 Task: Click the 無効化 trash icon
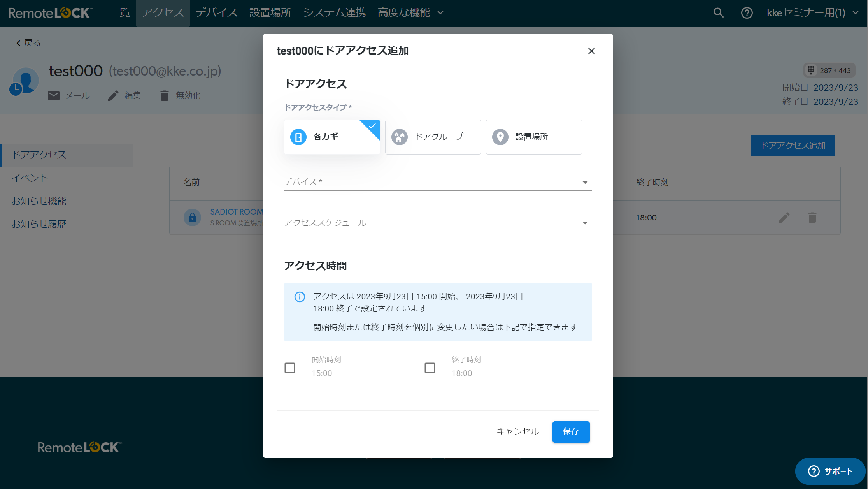pyautogui.click(x=165, y=96)
